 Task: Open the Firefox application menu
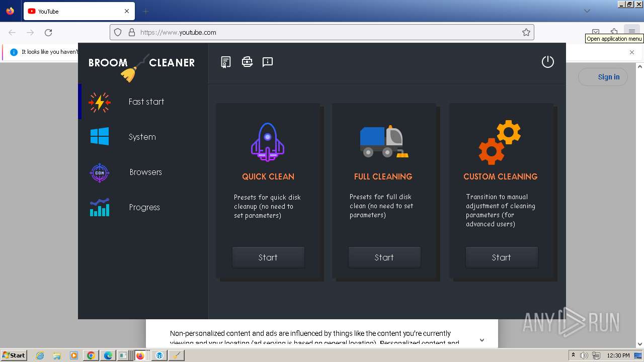point(632,32)
